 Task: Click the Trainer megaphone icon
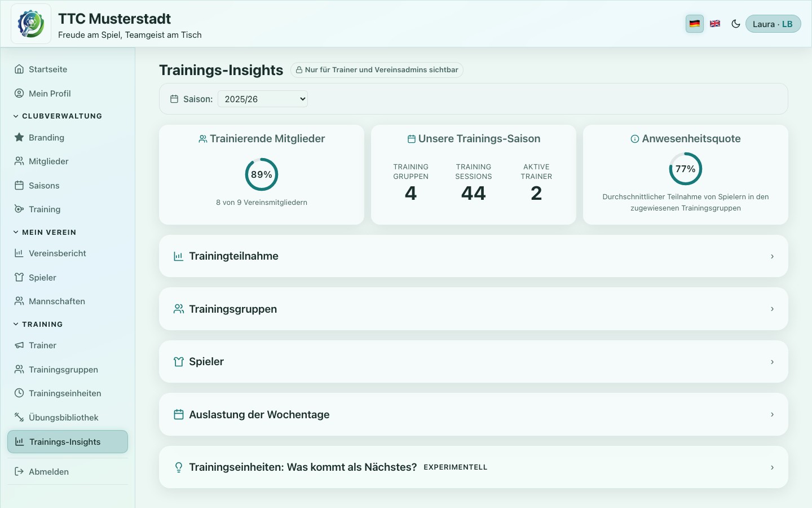pyautogui.click(x=19, y=345)
